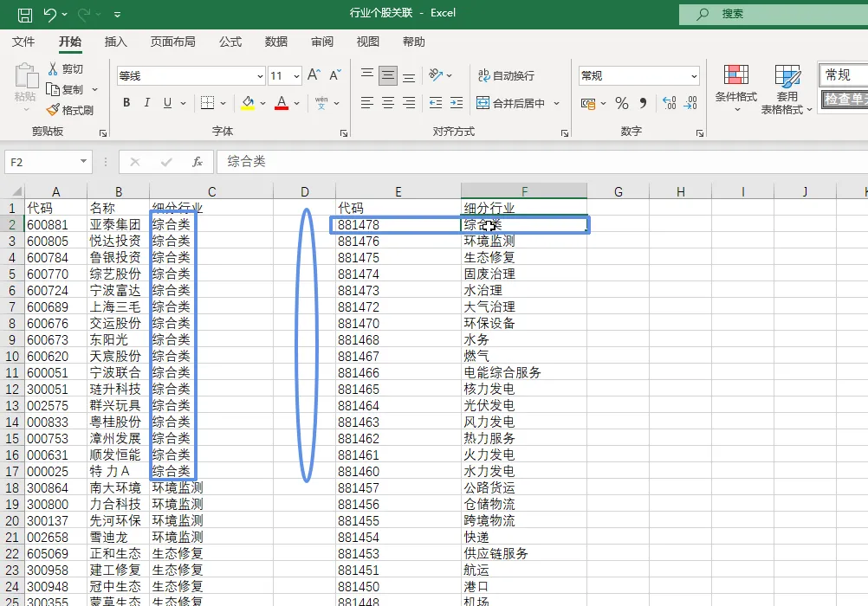This screenshot has width=868, height=606.
Task: Open the insert function fx button
Action: tap(197, 162)
